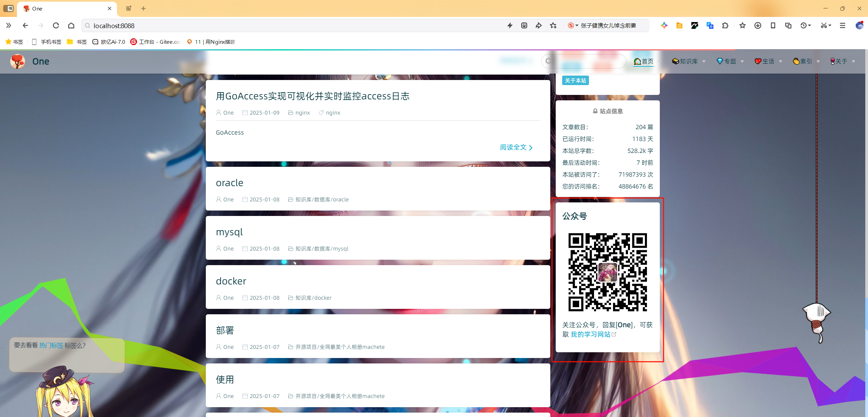Open the 部署 article title
This screenshot has height=417, width=868.
point(225,330)
